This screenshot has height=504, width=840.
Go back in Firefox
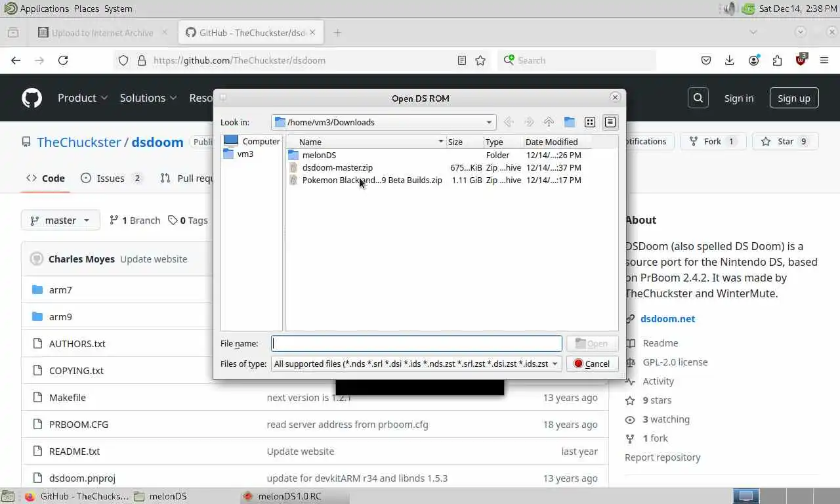pyautogui.click(x=16, y=60)
